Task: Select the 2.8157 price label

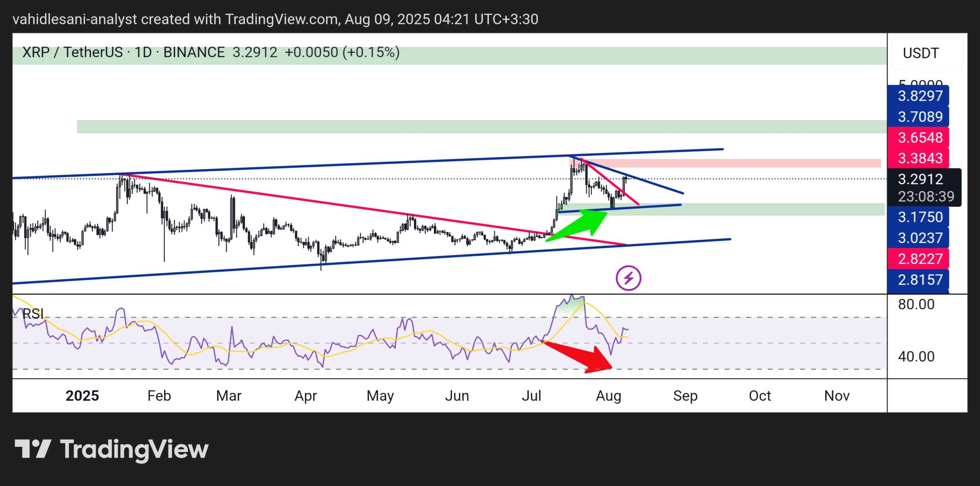Action: [x=920, y=280]
